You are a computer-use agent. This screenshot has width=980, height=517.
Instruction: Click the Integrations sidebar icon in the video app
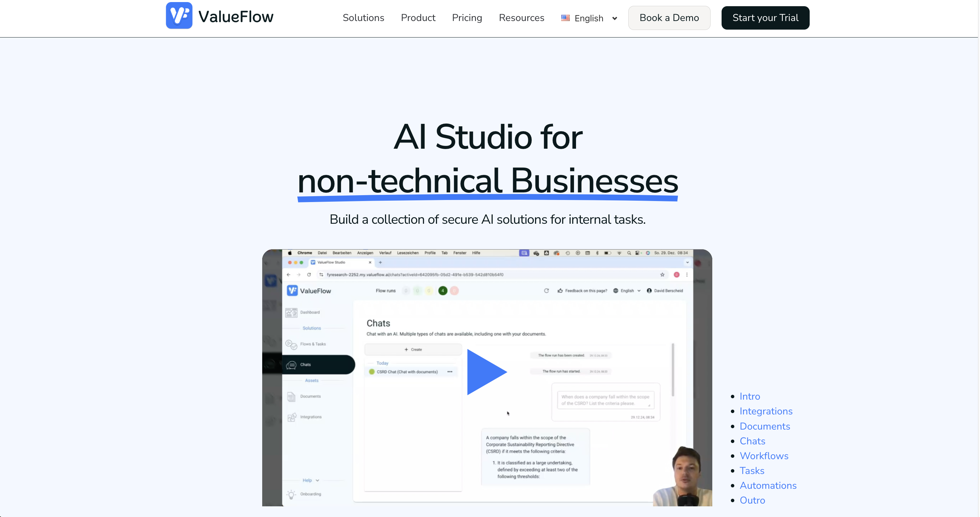pyautogui.click(x=292, y=417)
